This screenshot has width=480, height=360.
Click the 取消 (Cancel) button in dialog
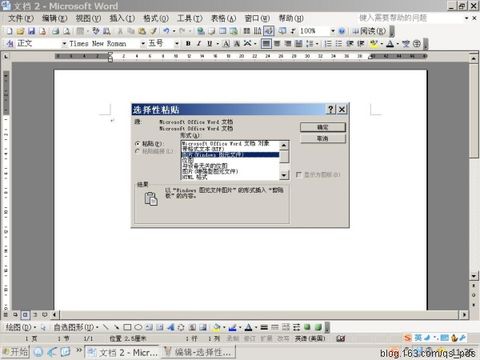[323, 138]
